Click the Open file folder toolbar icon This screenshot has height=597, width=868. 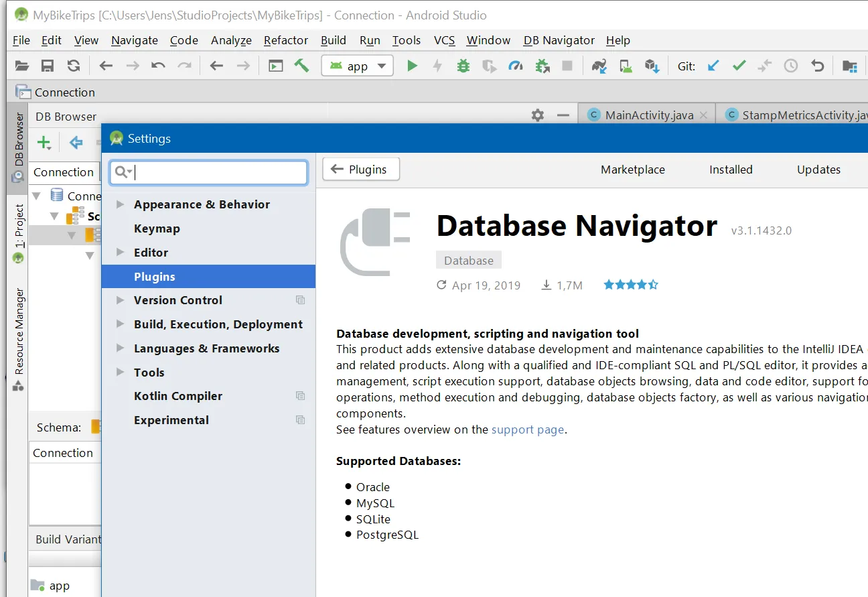coord(22,66)
